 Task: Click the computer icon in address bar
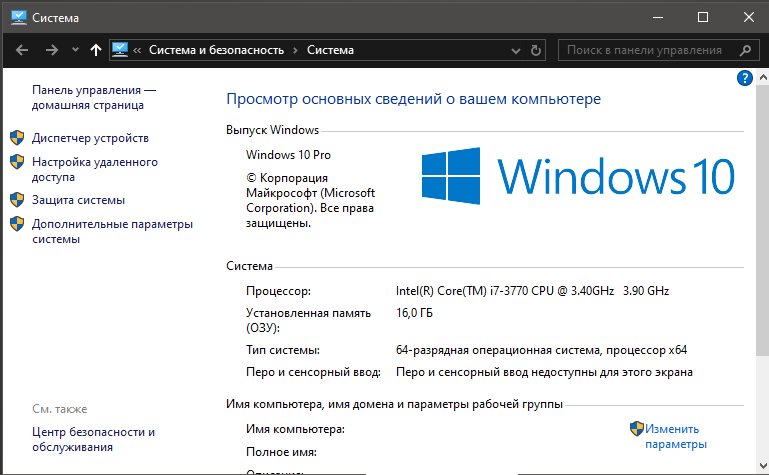[x=121, y=49]
